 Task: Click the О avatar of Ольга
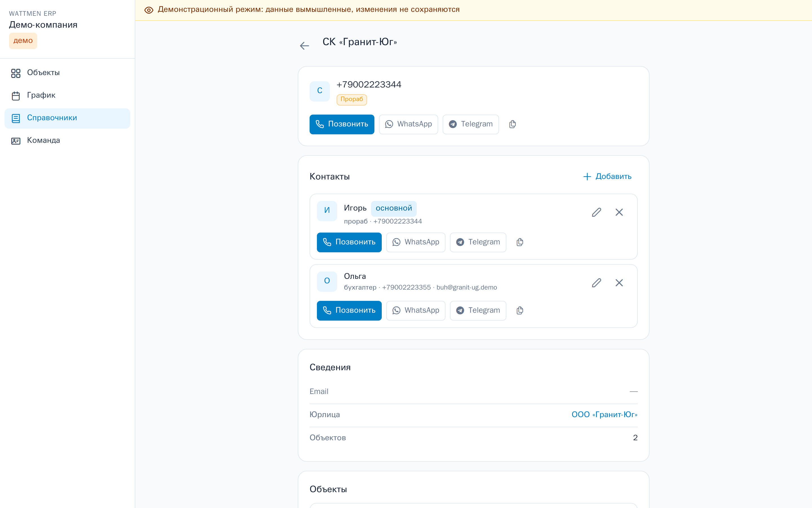pos(327,281)
